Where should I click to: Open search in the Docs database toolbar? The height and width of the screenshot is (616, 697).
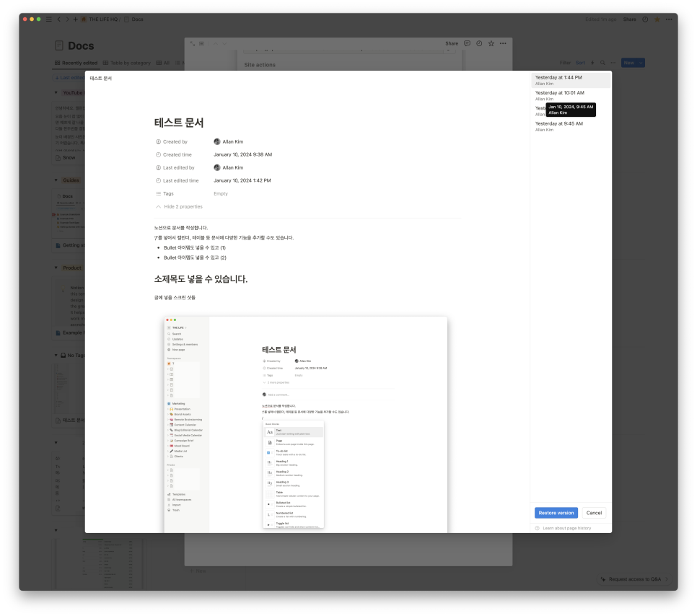(602, 63)
